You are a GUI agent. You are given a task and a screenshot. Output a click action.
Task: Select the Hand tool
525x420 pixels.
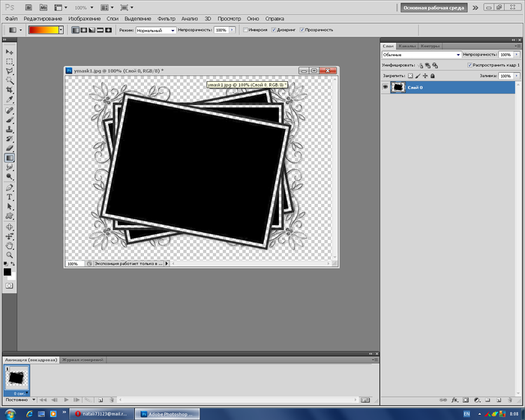point(9,246)
